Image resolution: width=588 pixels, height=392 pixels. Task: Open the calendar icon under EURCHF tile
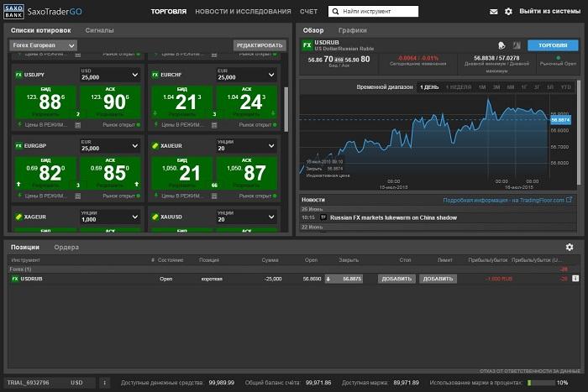click(x=214, y=125)
